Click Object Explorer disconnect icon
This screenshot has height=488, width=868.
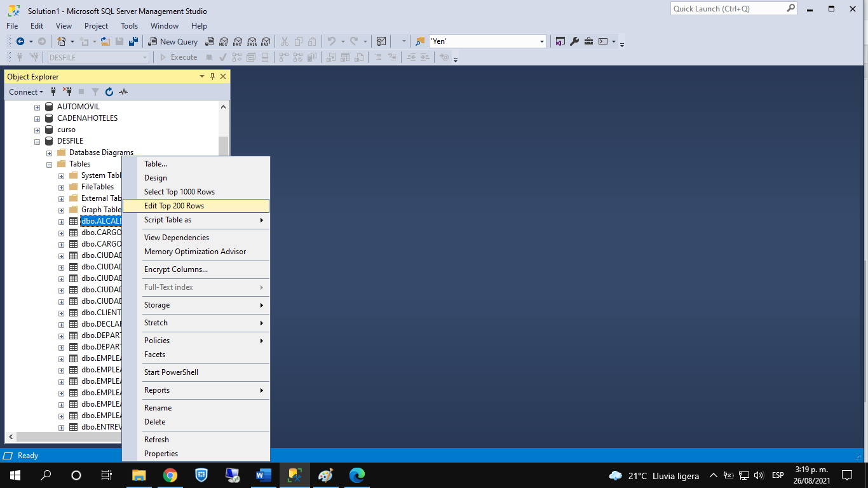pos(67,91)
